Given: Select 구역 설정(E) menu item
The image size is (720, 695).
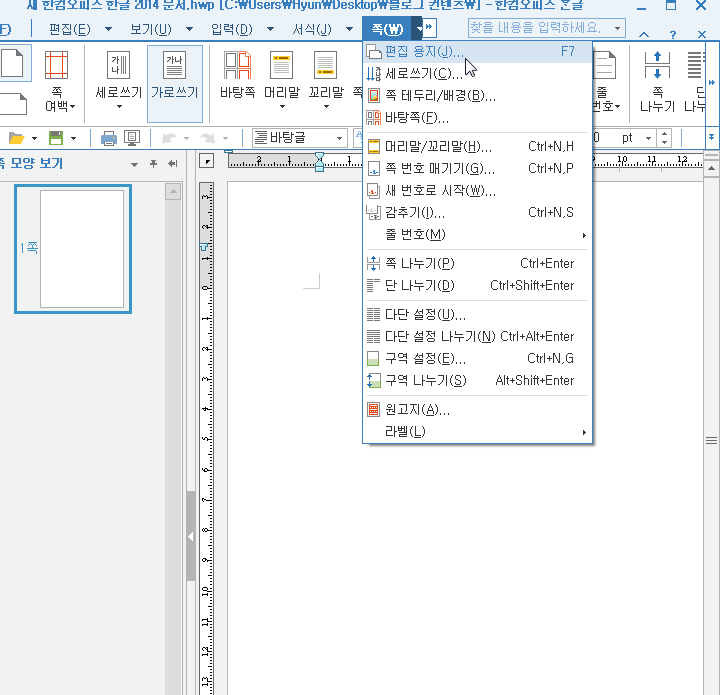Looking at the screenshot, I should pyautogui.click(x=477, y=359).
